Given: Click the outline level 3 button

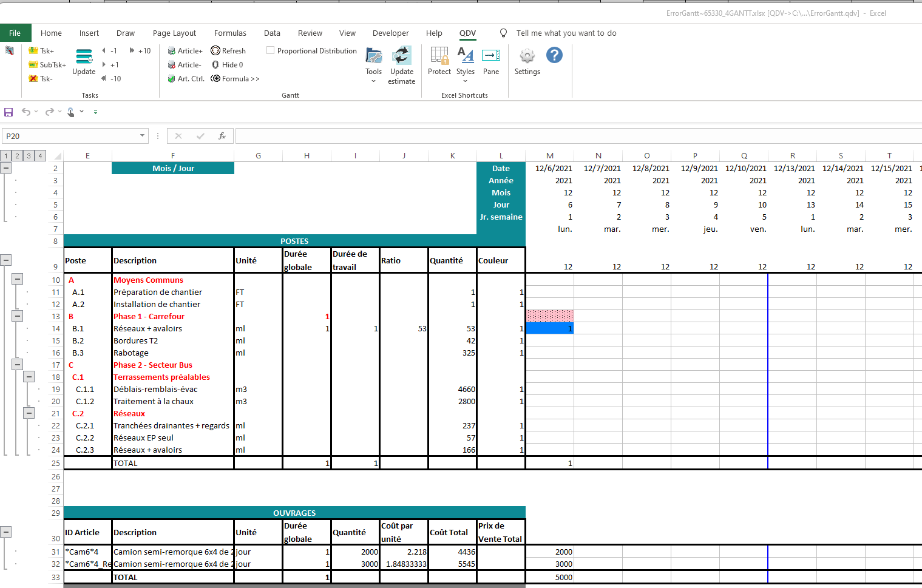Looking at the screenshot, I should pyautogui.click(x=29, y=156).
